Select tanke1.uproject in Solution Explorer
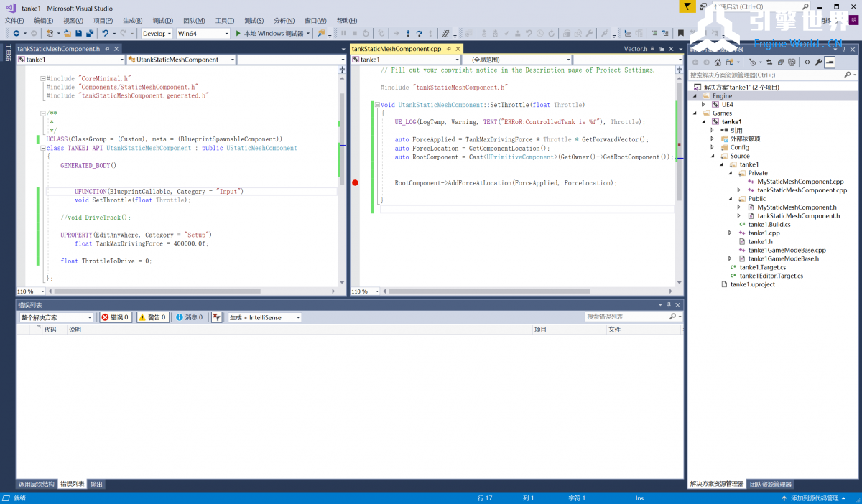 (x=752, y=284)
